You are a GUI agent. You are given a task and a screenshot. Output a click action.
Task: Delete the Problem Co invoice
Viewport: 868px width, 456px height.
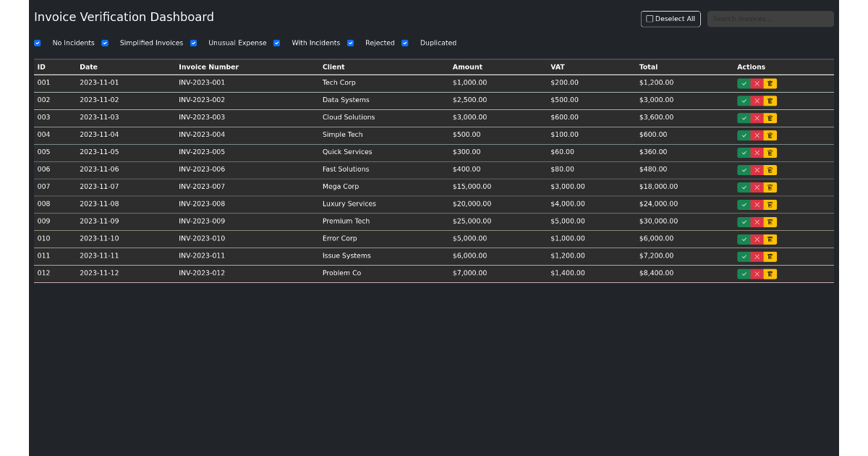[x=770, y=274]
